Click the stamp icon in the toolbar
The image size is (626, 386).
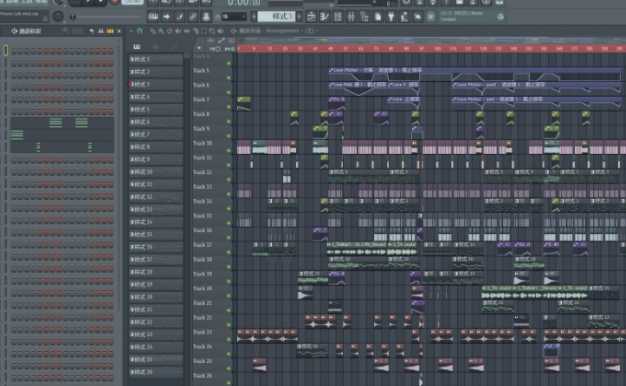click(206, 17)
